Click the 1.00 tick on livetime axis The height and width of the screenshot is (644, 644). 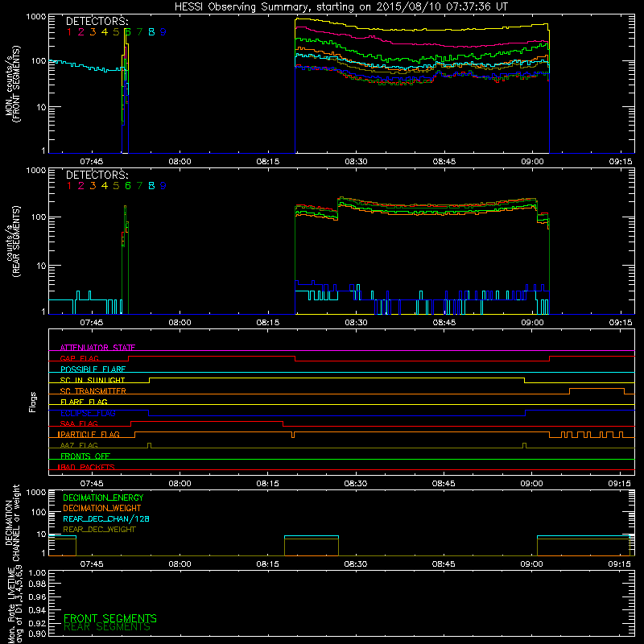click(37, 573)
